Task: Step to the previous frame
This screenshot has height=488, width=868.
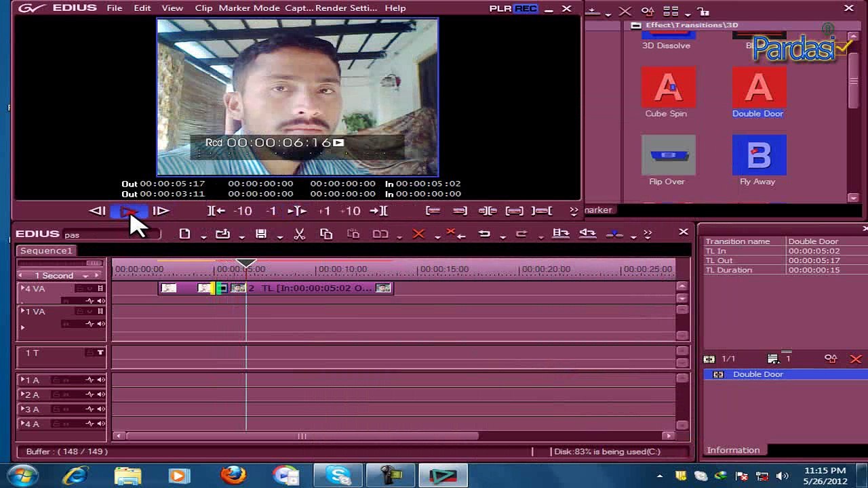Action: 97,211
